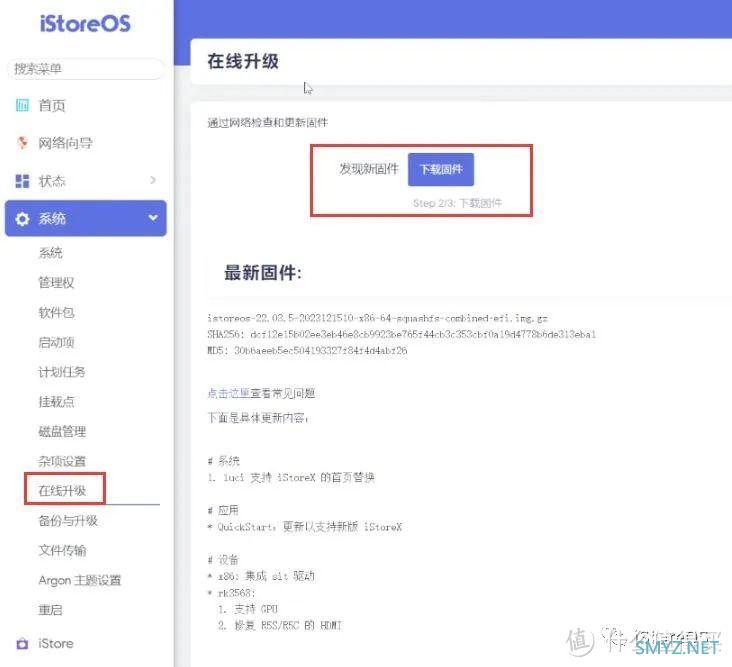
Task: Click the Home (首页) dashboard icon
Action: pos(22,105)
